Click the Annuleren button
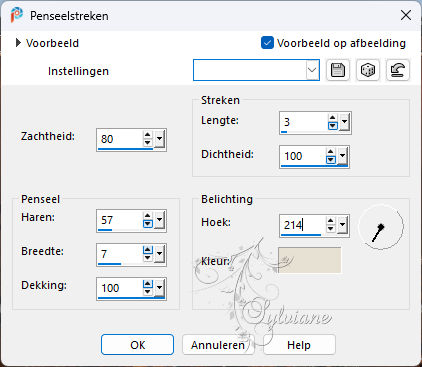This screenshot has height=367, width=422. pos(218,345)
